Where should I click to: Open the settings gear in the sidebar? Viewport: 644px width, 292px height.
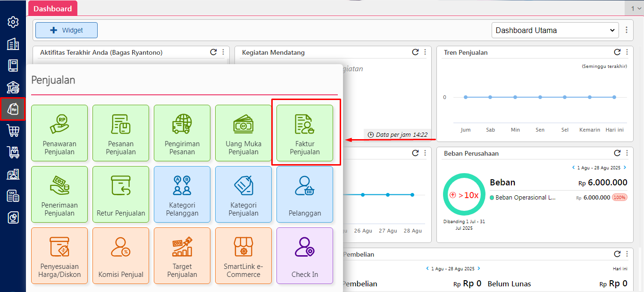click(x=13, y=22)
